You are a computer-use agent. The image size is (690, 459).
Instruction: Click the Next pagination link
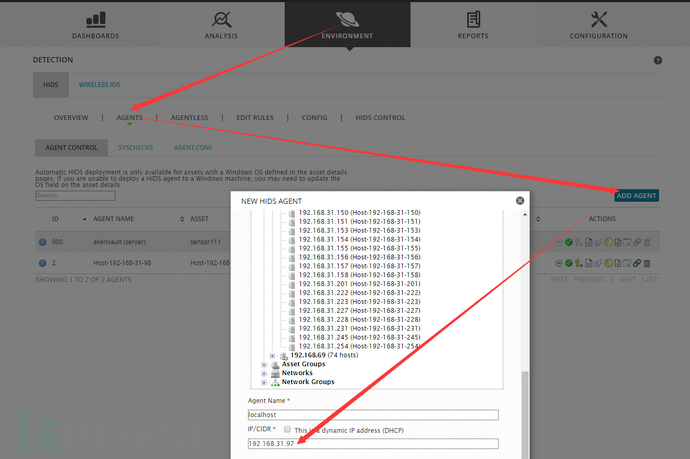coord(628,279)
